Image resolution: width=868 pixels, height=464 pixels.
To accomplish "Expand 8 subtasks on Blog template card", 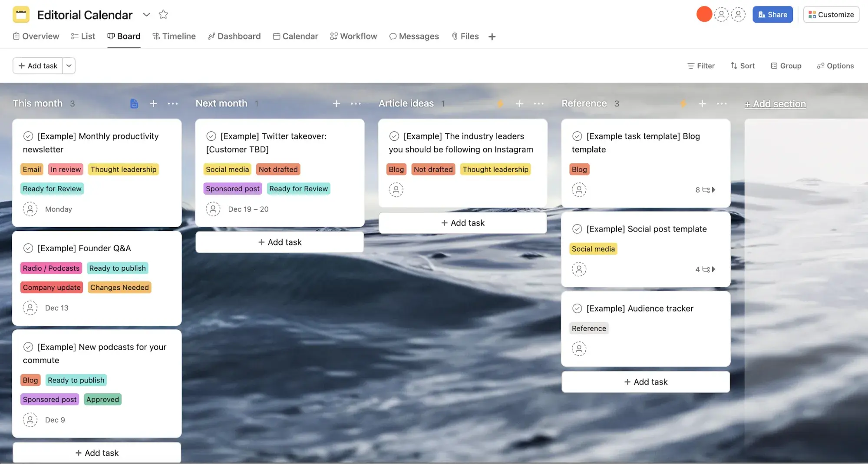I will click(x=706, y=190).
